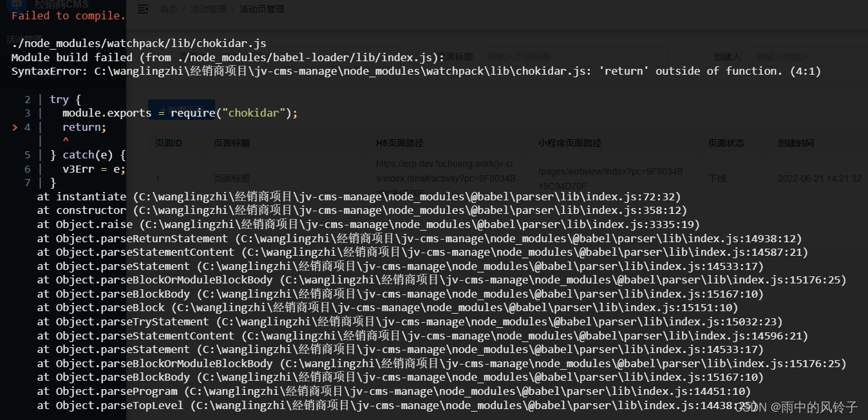Open the 活动管理 breadcrumb
The height and width of the screenshot is (420, 868).
click(208, 9)
